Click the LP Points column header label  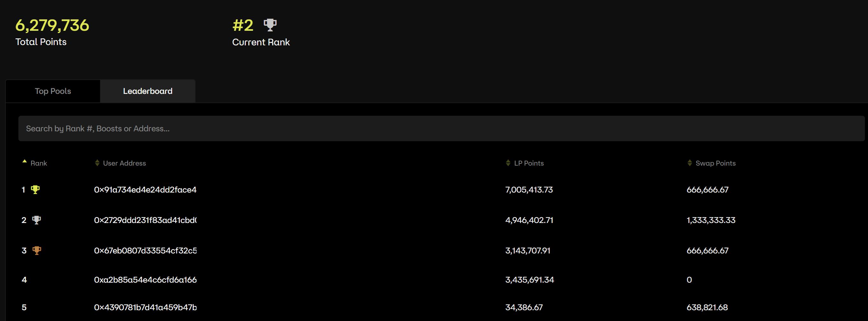[x=529, y=163]
